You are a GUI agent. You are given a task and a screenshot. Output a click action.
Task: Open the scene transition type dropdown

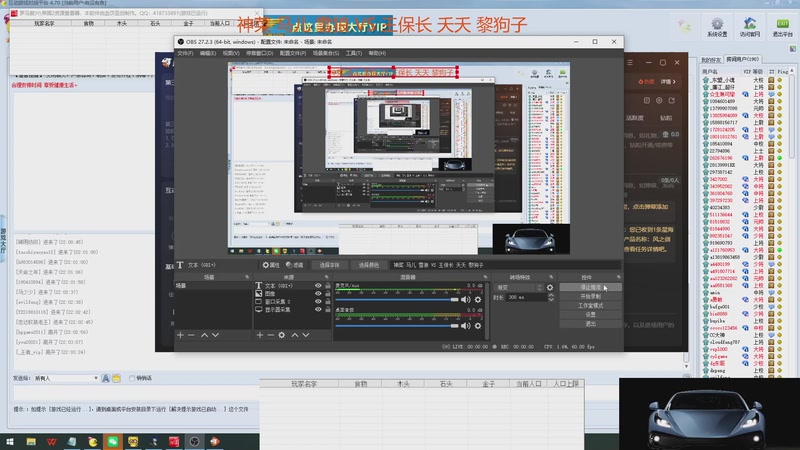(x=518, y=288)
